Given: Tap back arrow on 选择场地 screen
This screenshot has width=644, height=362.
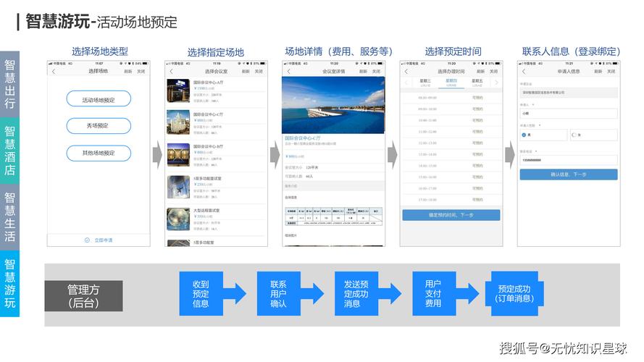Looking at the screenshot, I should pyautogui.click(x=53, y=72).
